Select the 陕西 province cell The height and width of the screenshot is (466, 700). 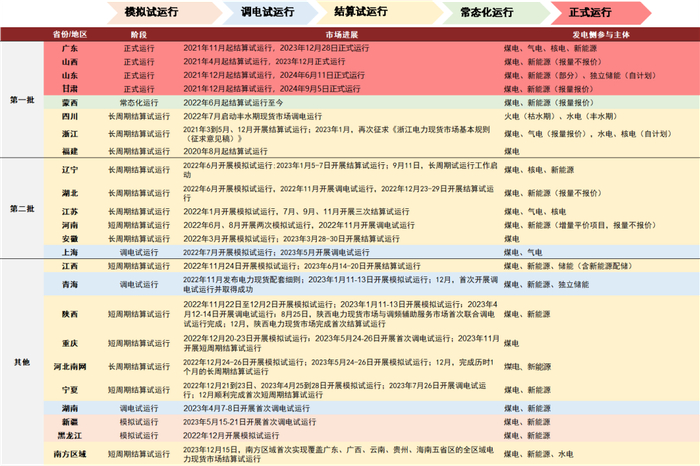pyautogui.click(x=70, y=314)
